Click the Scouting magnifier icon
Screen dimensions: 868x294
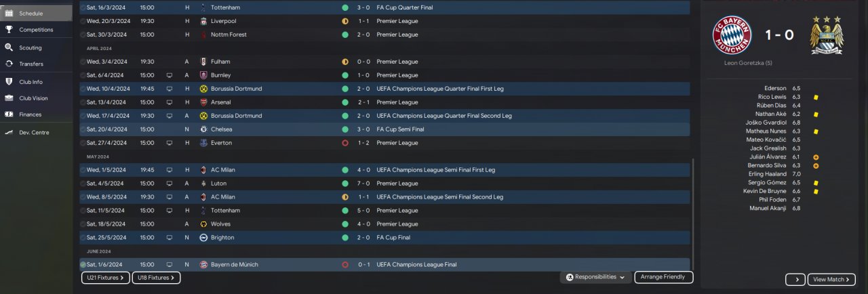[9, 47]
